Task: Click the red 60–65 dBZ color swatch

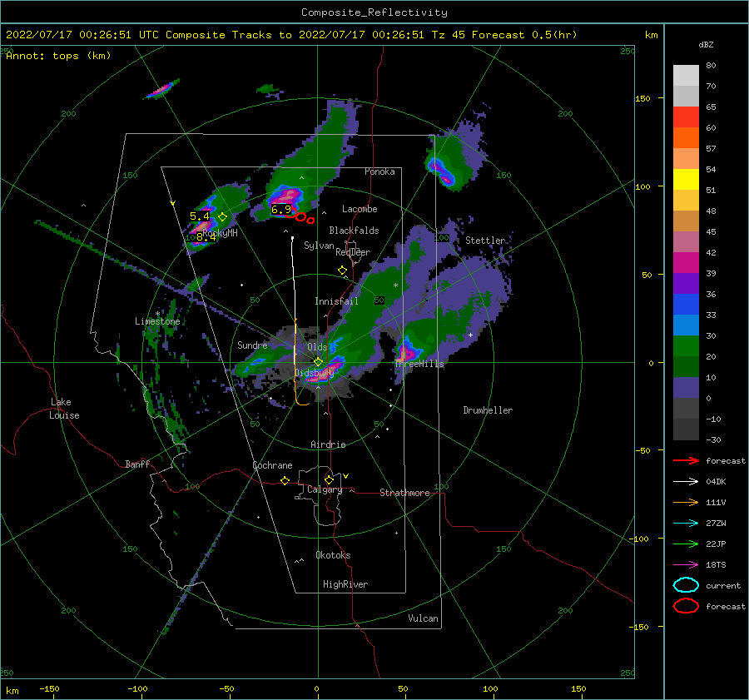Action: pyautogui.click(x=686, y=117)
